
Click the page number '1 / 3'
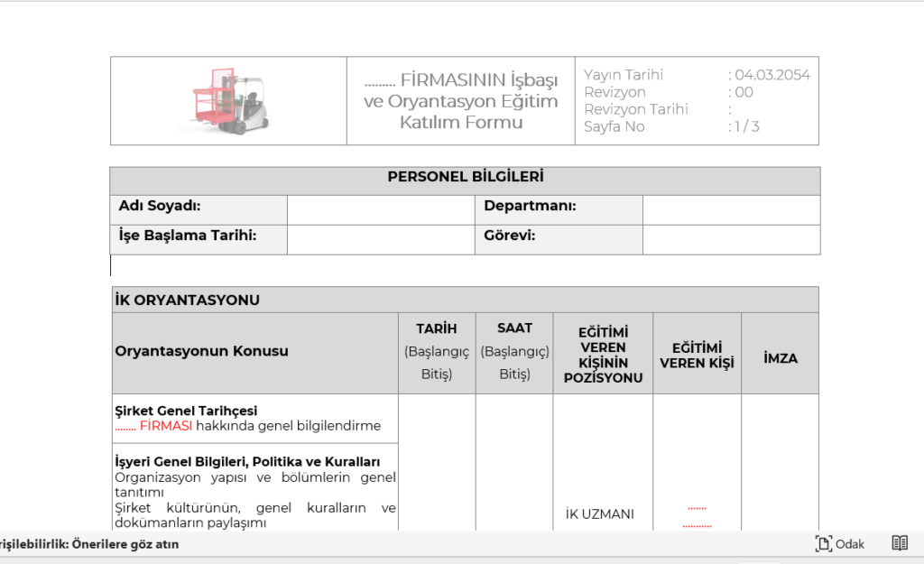(746, 126)
